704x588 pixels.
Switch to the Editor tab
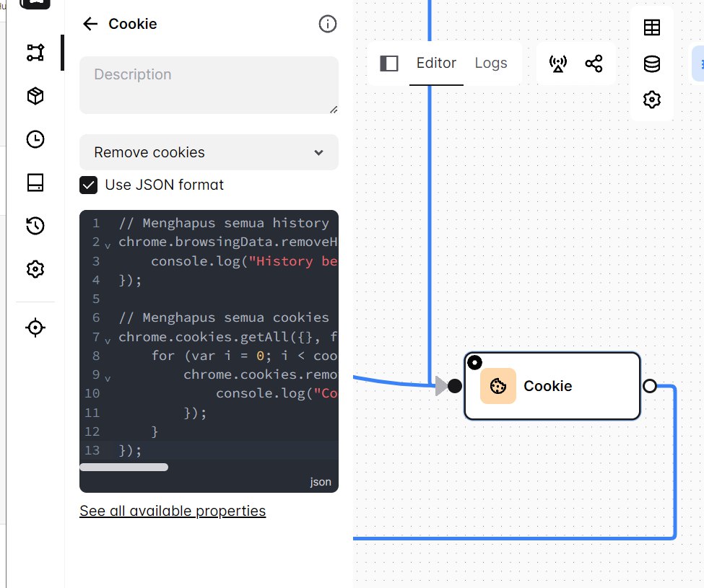click(436, 63)
